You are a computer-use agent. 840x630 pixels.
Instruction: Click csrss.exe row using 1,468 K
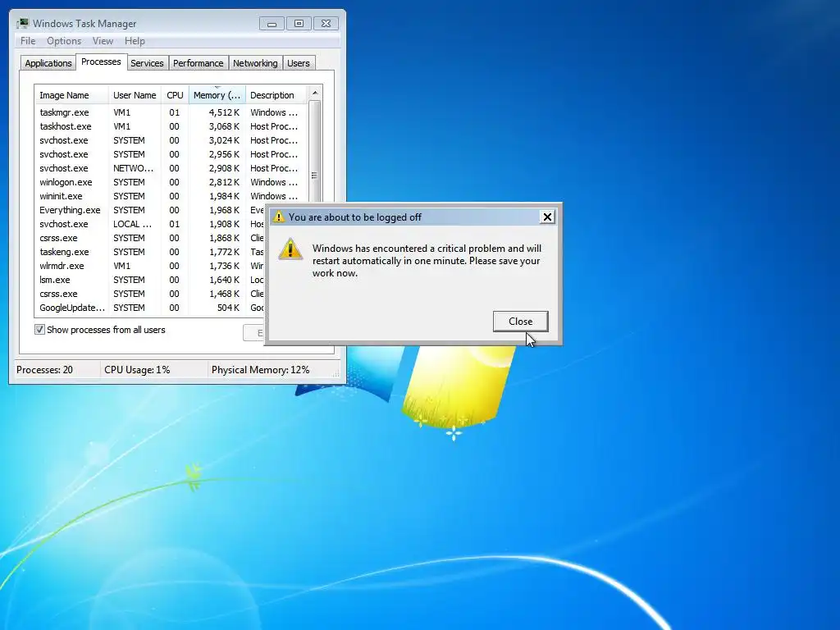tap(150, 294)
